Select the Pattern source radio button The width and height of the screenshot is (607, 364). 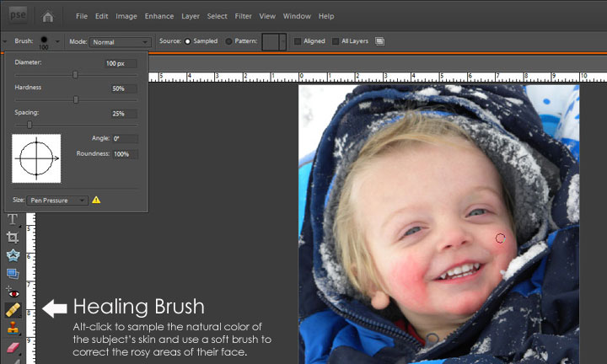tap(228, 41)
